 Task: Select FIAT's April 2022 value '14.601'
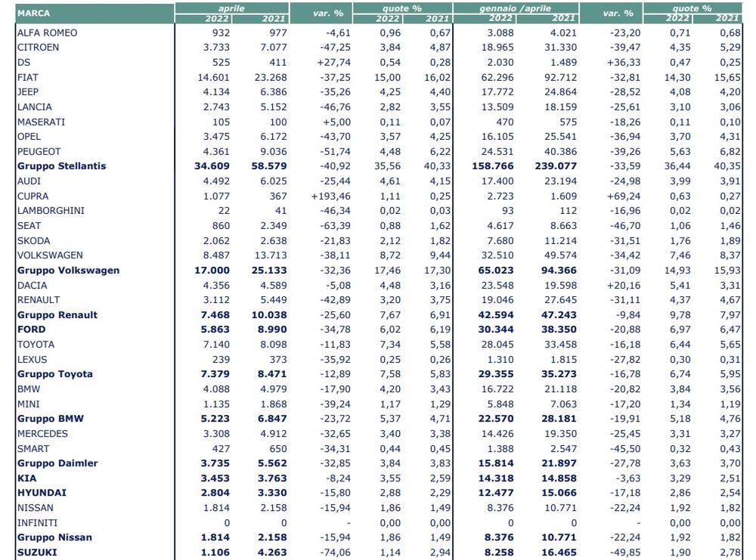[x=214, y=77]
